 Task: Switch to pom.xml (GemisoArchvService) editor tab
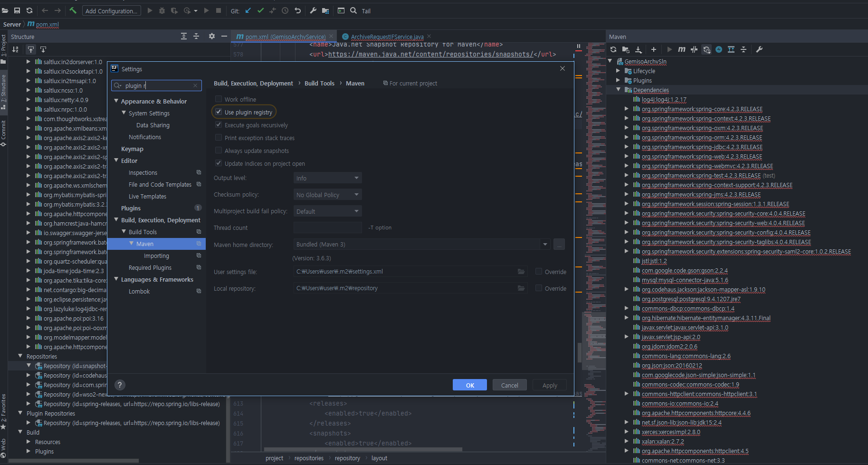(285, 37)
